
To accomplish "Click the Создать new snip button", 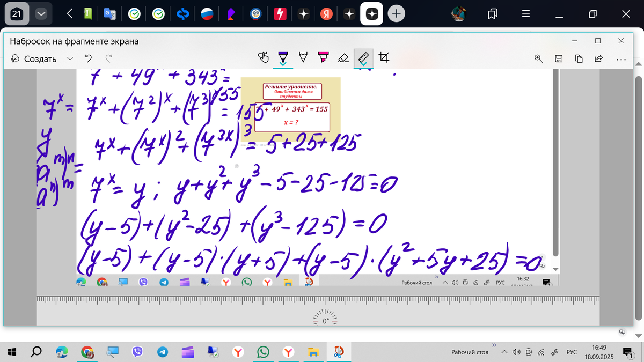I will pyautogui.click(x=34, y=59).
